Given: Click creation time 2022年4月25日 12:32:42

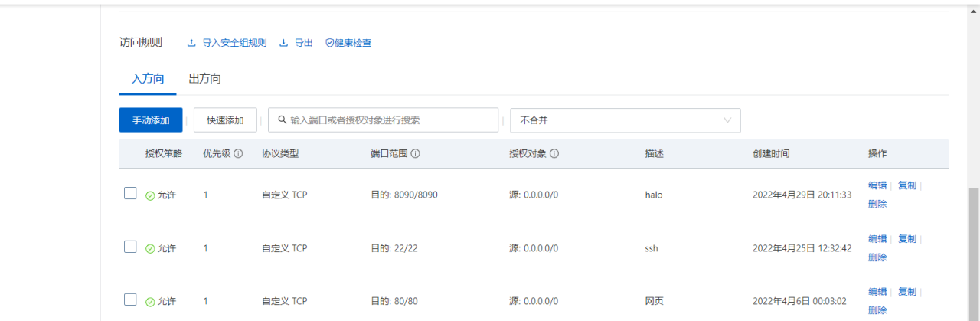Looking at the screenshot, I should coord(802,249).
